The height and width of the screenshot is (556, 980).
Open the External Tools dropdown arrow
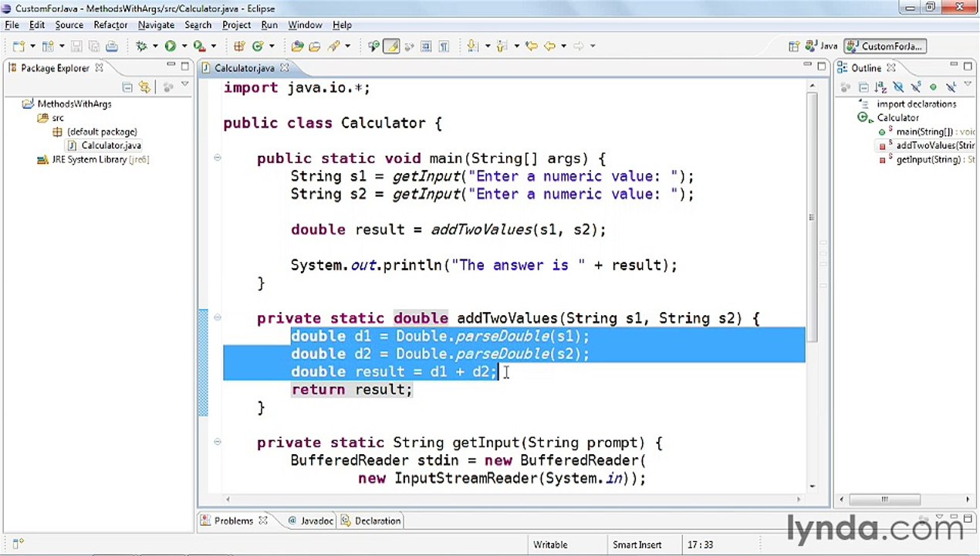pos(213,46)
